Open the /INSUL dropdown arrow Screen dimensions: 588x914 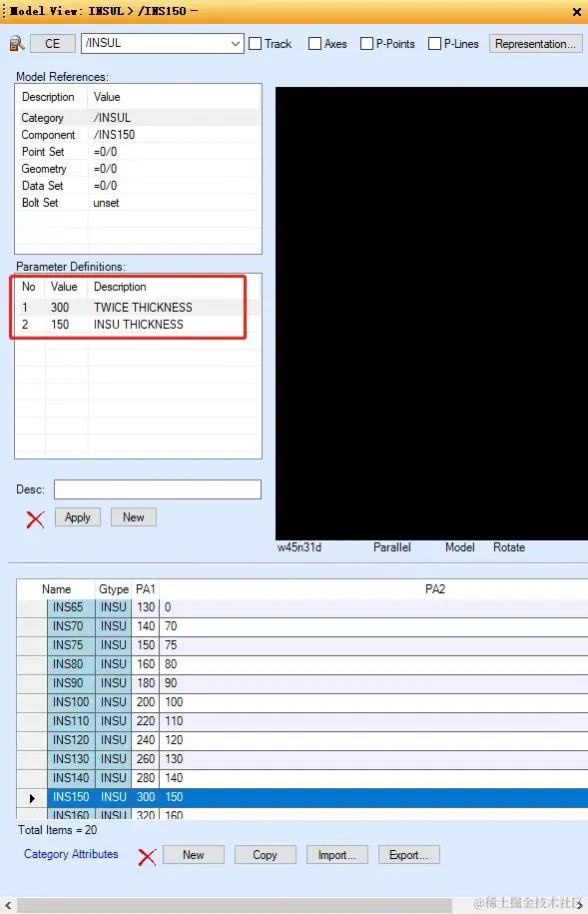pos(236,44)
